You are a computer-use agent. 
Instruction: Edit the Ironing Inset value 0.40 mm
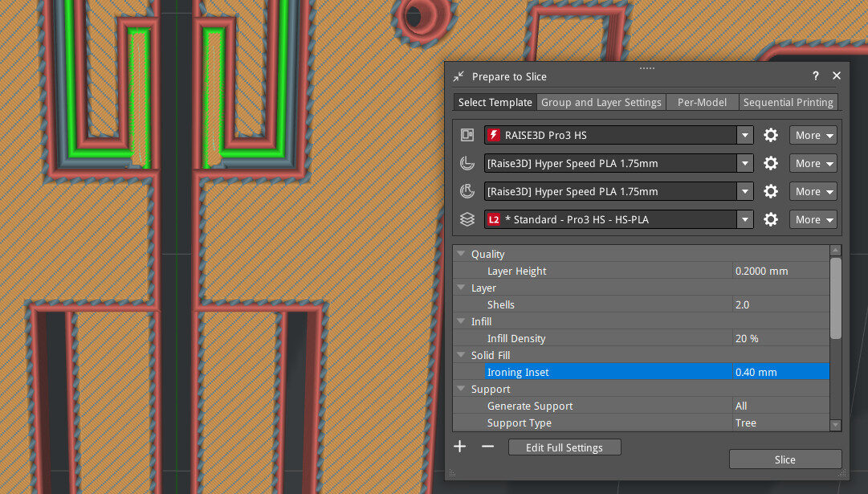click(x=780, y=372)
